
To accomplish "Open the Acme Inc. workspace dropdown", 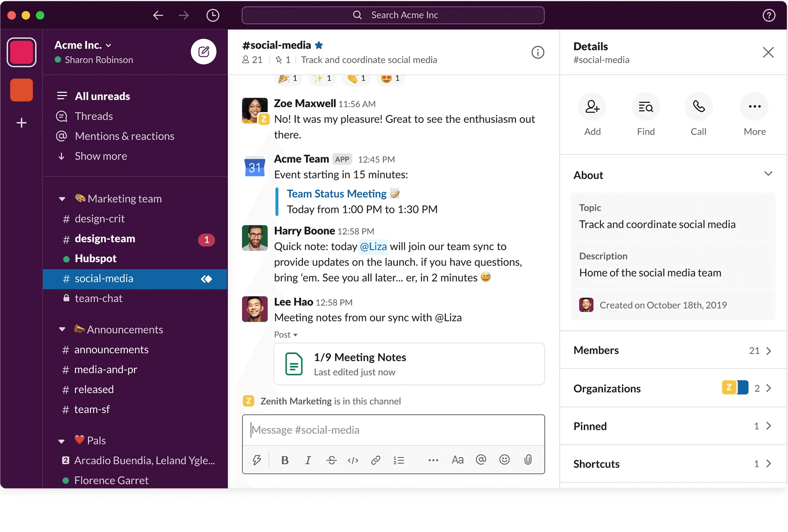I will pos(83,45).
